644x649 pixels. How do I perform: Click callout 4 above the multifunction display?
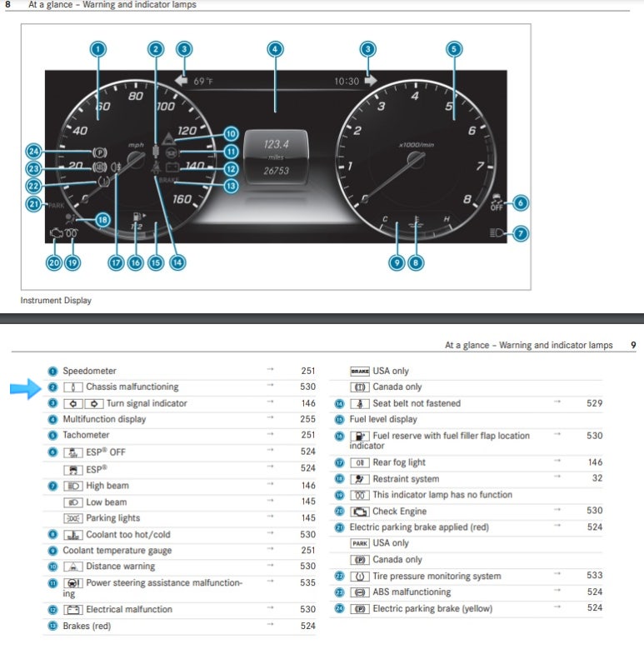click(x=275, y=49)
